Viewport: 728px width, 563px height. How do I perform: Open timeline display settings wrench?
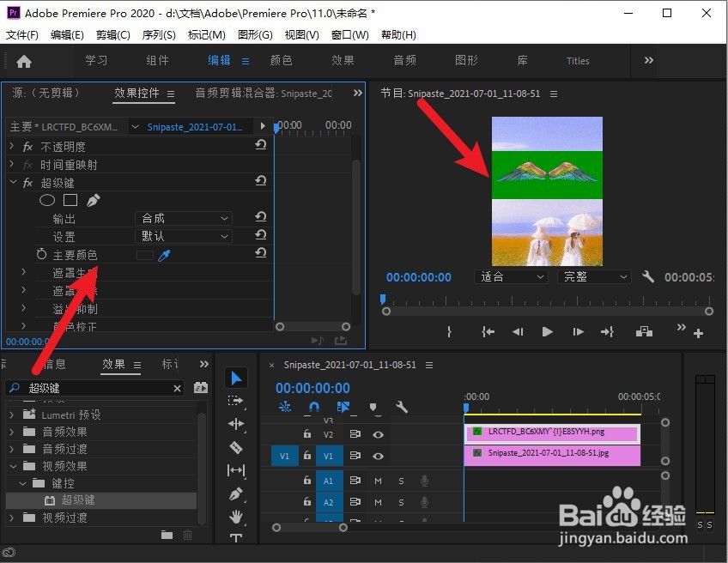[x=402, y=408]
